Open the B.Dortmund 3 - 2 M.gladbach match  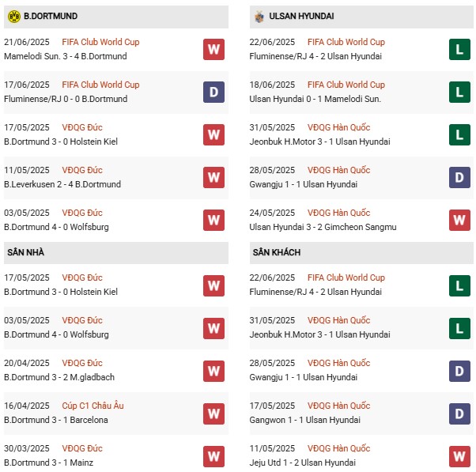coord(59,377)
